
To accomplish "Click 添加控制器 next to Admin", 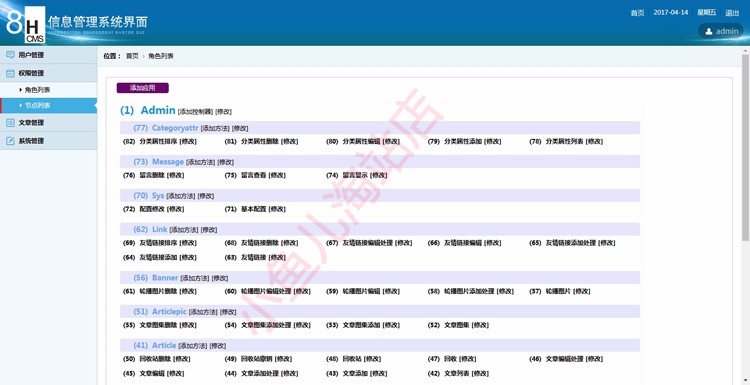I will (196, 111).
